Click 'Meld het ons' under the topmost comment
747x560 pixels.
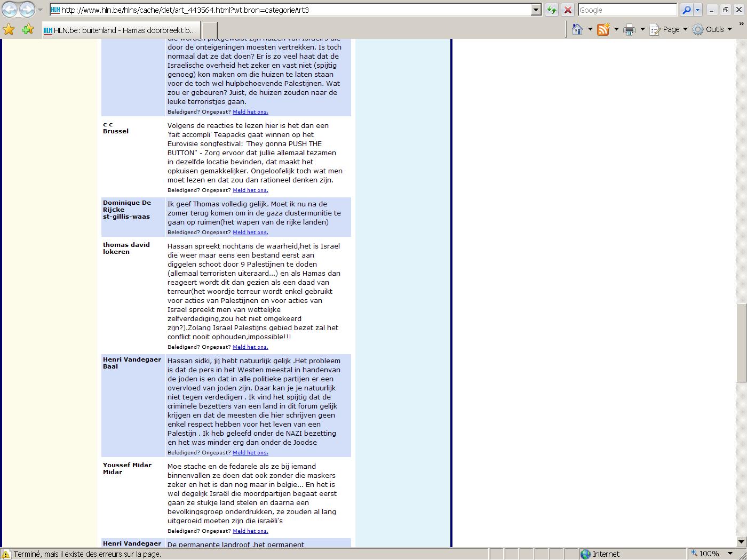[x=250, y=111]
